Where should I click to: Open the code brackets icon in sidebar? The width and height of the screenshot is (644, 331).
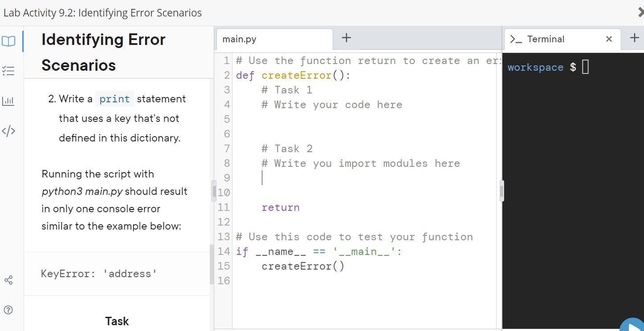(8, 131)
